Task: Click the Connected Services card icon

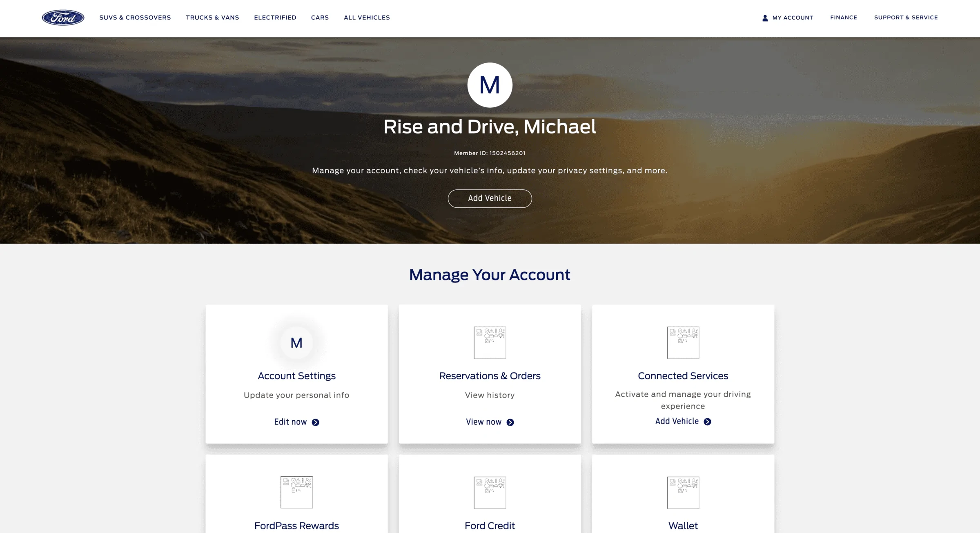Action: click(683, 343)
